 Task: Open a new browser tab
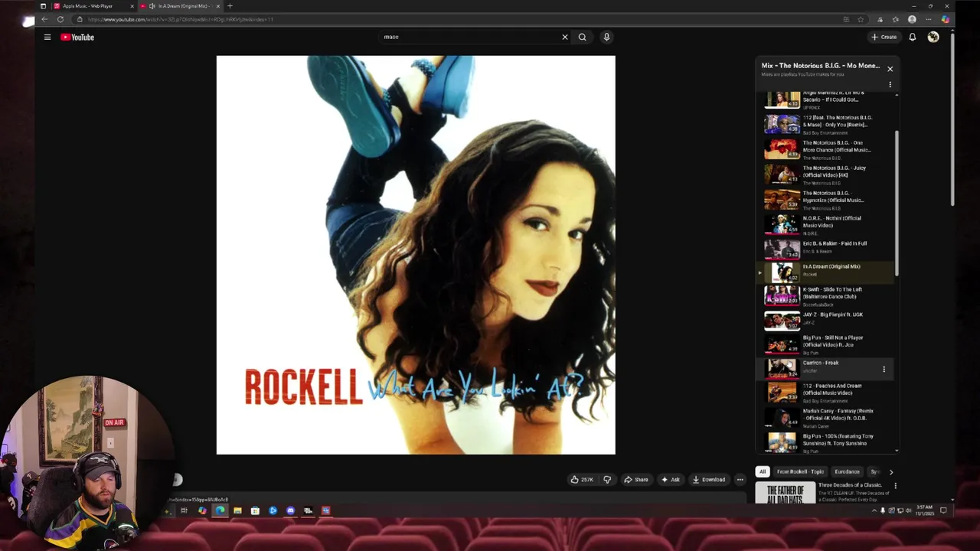pyautogui.click(x=230, y=6)
